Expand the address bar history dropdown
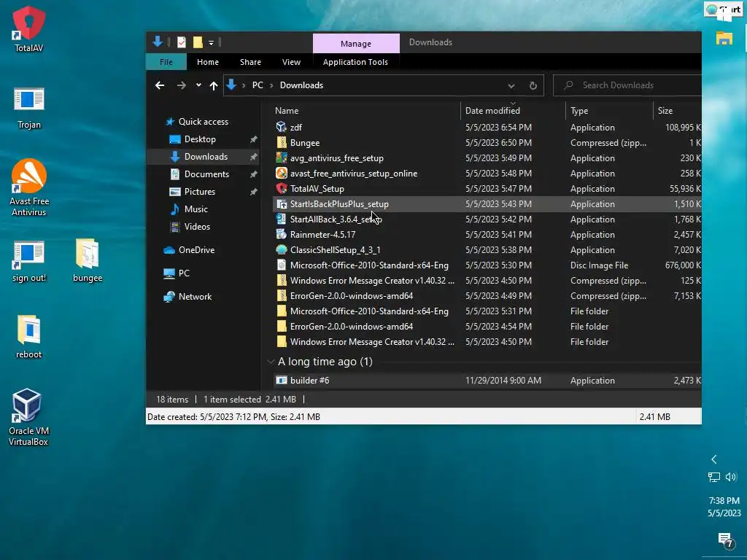Screen dimensions: 747x560 [x=511, y=86]
